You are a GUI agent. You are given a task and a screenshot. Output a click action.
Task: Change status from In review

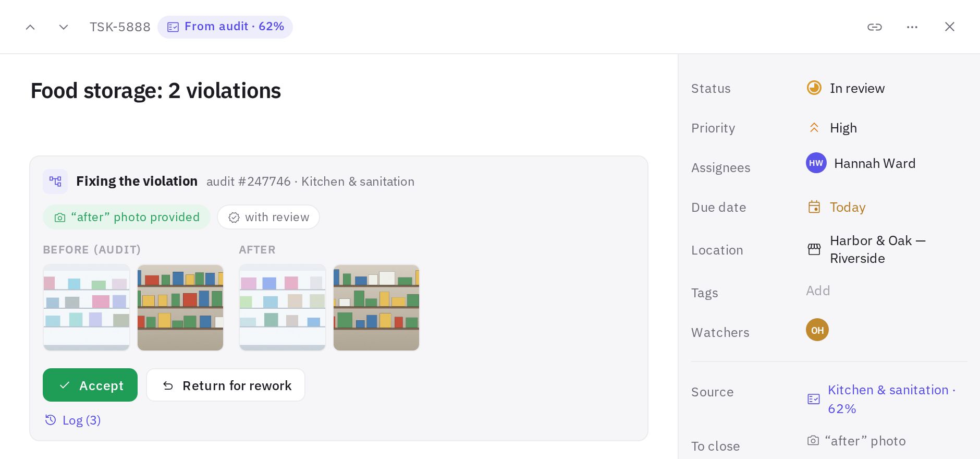pyautogui.click(x=846, y=88)
